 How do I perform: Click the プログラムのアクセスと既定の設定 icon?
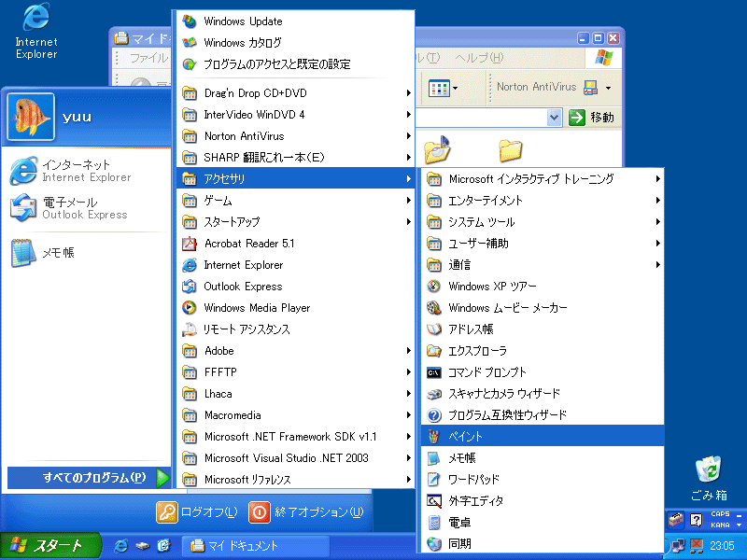190,63
